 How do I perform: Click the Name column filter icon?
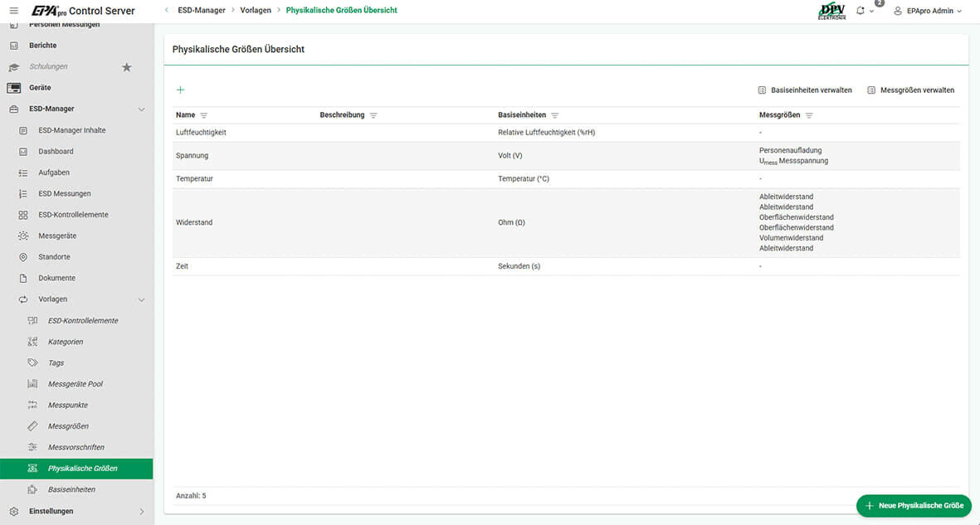coord(204,115)
